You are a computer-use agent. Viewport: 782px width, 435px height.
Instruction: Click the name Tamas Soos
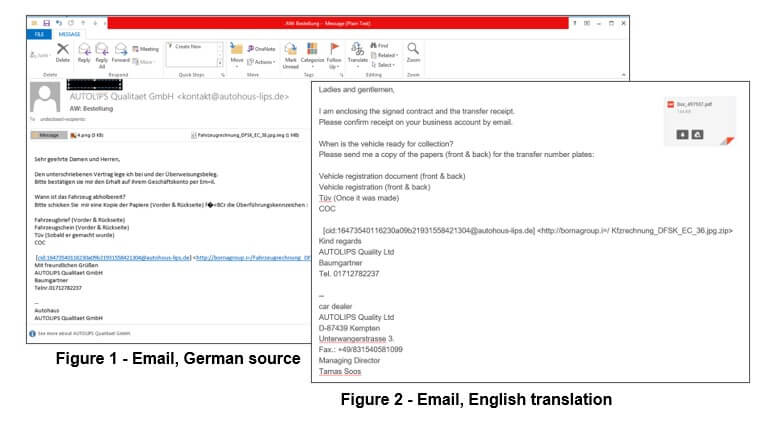340,372
